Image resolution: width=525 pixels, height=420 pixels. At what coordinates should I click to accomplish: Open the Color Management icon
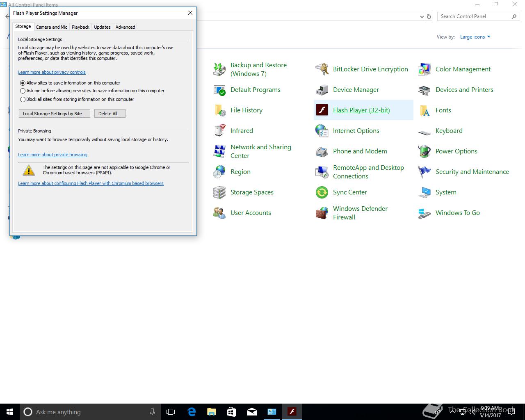tap(425, 69)
